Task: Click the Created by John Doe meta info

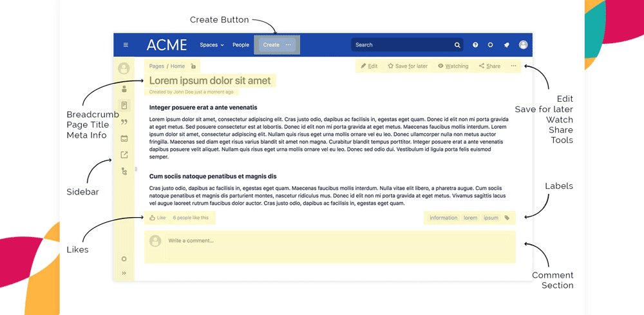Action: coord(191,92)
